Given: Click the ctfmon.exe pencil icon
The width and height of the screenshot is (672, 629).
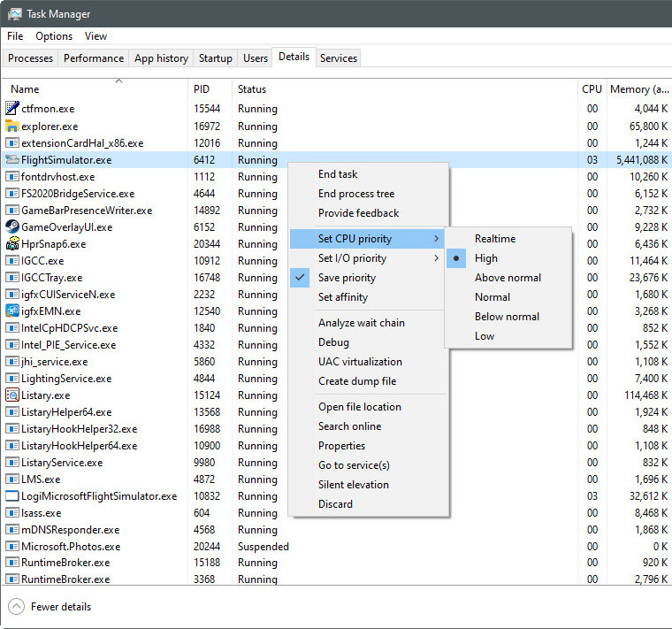Looking at the screenshot, I should (x=12, y=109).
